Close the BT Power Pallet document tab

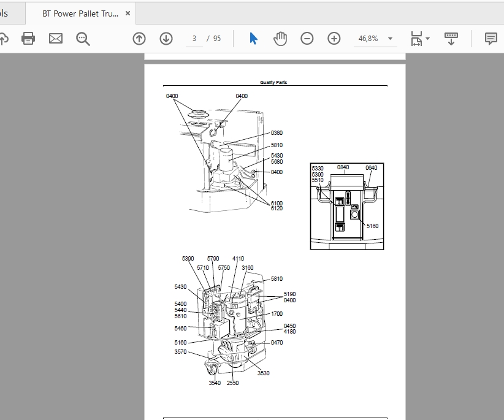click(x=128, y=13)
